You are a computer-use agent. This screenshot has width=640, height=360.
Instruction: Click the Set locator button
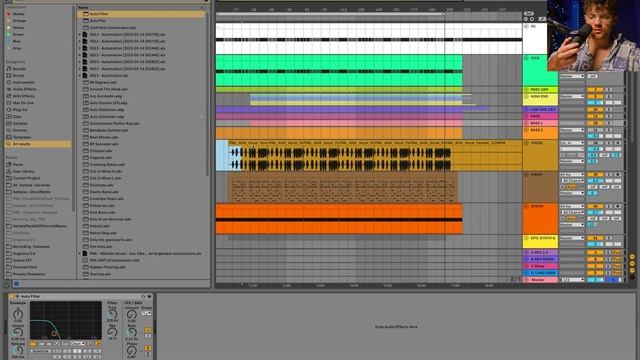coord(529,13)
